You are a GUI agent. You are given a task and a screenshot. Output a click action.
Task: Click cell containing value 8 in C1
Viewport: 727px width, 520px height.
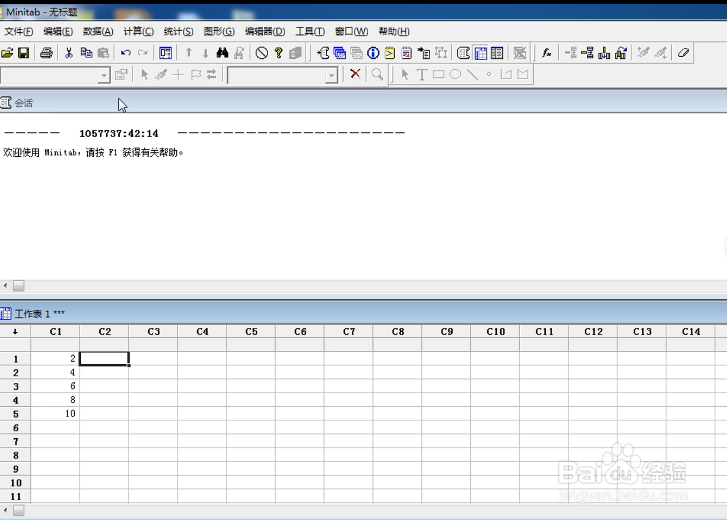point(55,400)
